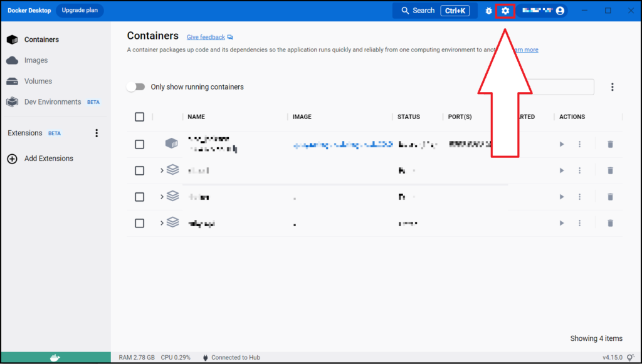
Task: Report a bug using the bug icon
Action: click(488, 10)
